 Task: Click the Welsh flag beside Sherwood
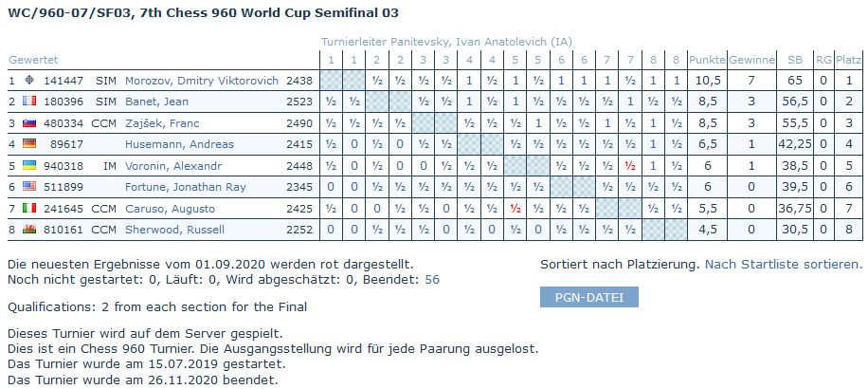pyautogui.click(x=29, y=230)
